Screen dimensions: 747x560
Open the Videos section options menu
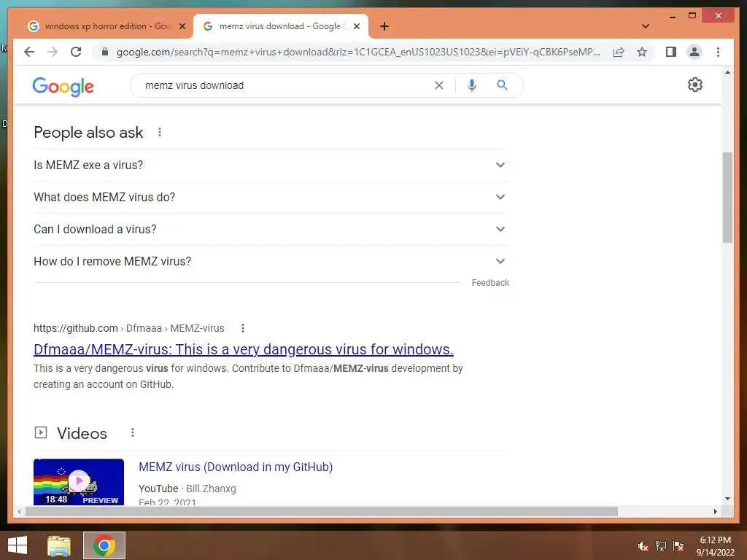[x=133, y=432]
